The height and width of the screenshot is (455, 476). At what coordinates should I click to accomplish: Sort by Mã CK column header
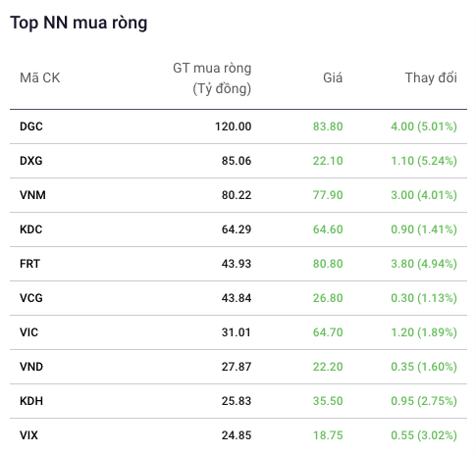[40, 78]
